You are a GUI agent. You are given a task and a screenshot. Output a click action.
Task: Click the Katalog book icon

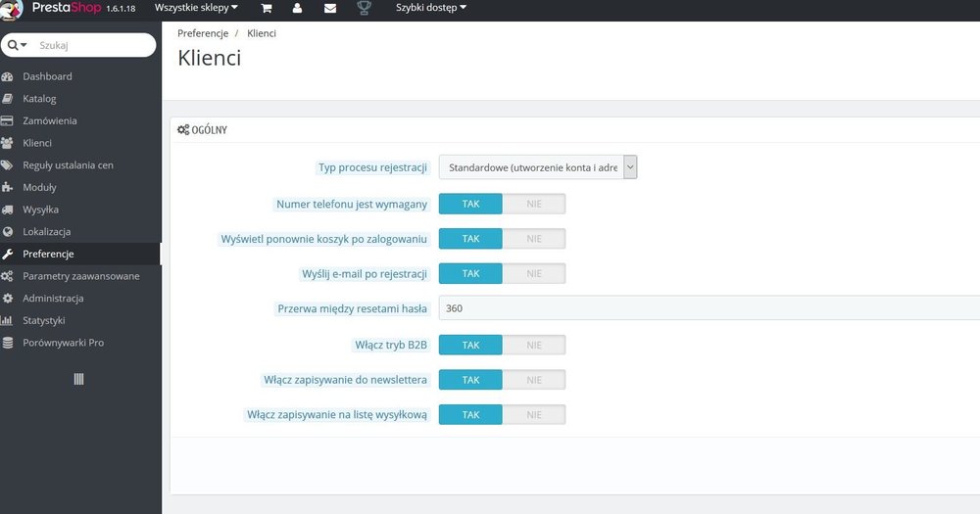(x=8, y=99)
